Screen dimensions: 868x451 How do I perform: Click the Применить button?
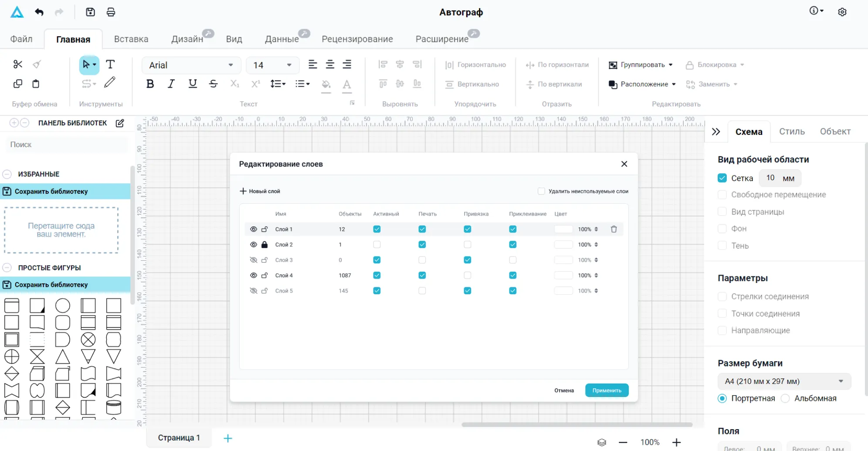click(x=607, y=390)
